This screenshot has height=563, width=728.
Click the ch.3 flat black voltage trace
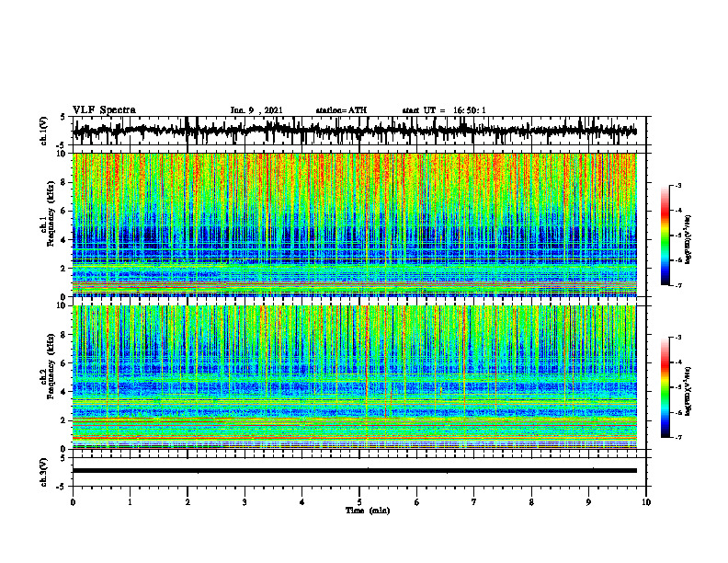click(354, 471)
